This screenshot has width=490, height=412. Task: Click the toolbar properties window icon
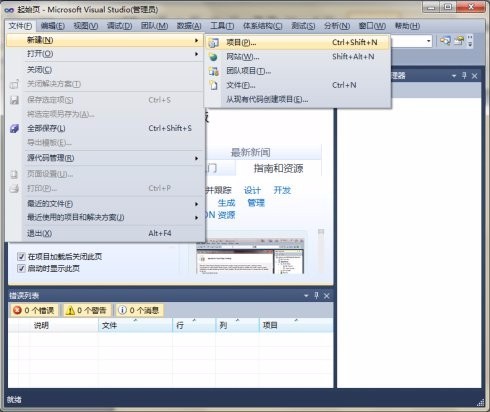coord(459,41)
